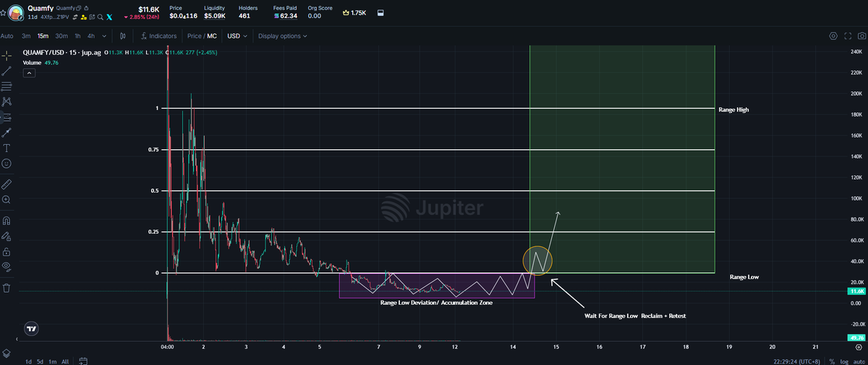868x365 pixels.
Task: Select the Text annotation tool
Action: [x=7, y=148]
